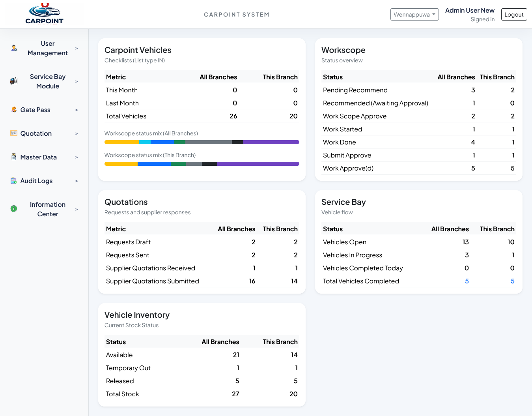Screen dimensions: 532x416
Task: Click the Gate Pass icon
Action: (x=14, y=110)
